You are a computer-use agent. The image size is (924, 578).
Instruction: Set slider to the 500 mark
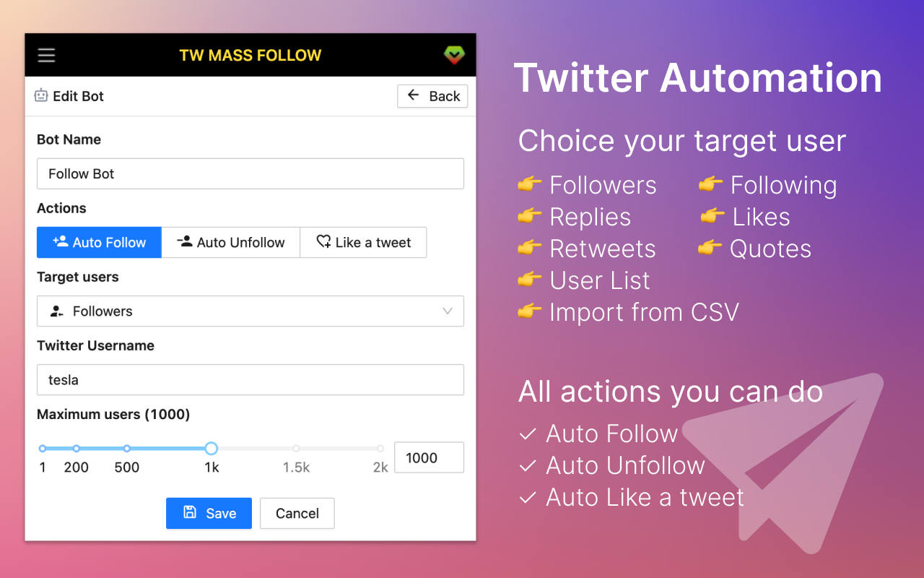click(x=127, y=449)
